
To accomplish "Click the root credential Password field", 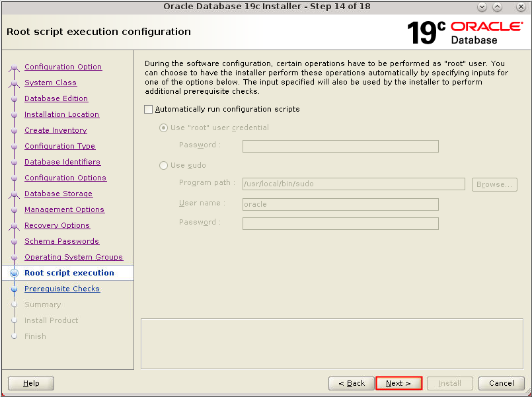I will coord(340,146).
